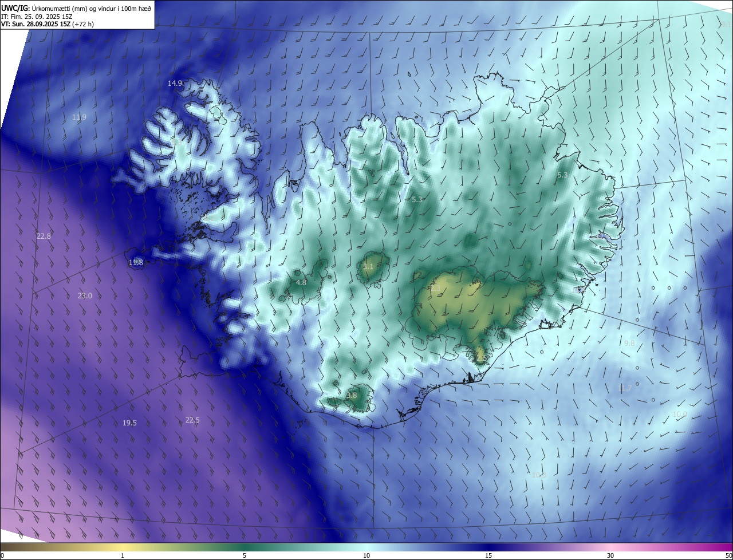Click the color scale tick label 50

click(x=728, y=555)
